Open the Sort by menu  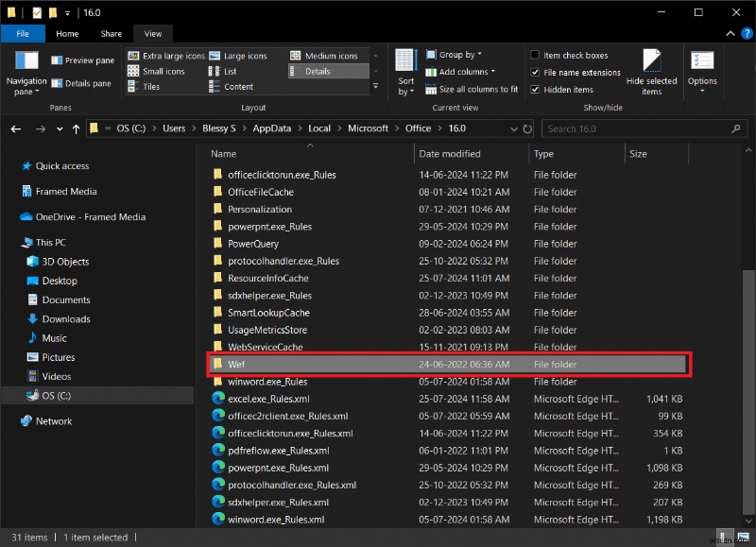[x=405, y=73]
